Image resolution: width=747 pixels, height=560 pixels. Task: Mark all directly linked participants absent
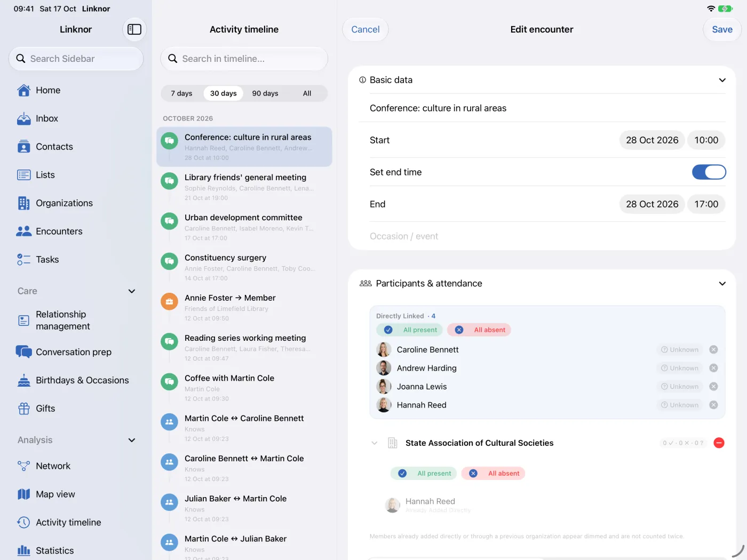pos(479,330)
